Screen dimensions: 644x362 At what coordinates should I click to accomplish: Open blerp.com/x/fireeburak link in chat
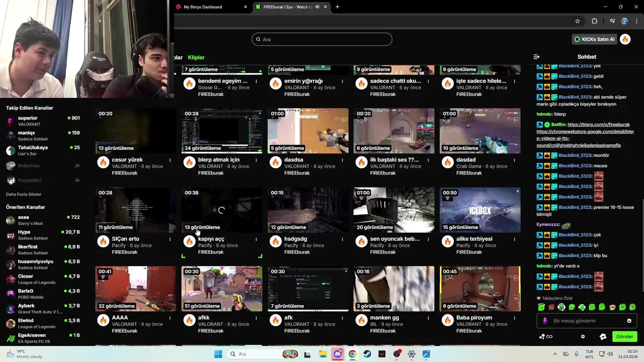pos(598,125)
